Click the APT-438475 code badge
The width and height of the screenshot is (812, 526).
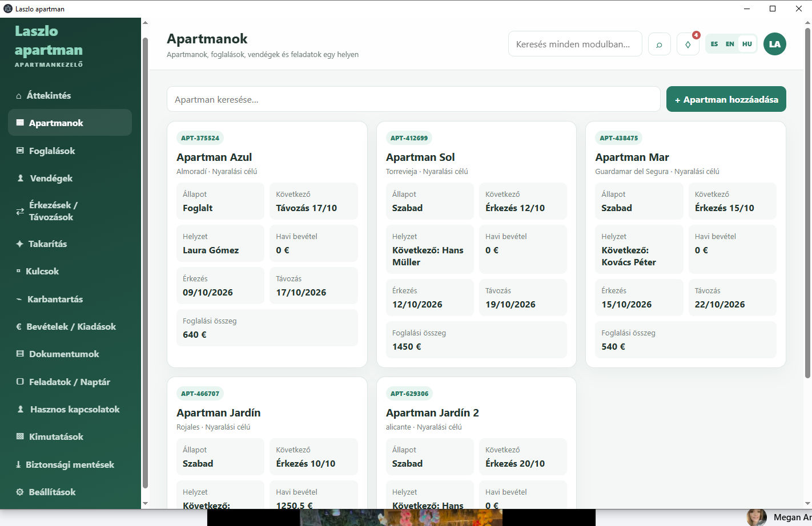619,138
